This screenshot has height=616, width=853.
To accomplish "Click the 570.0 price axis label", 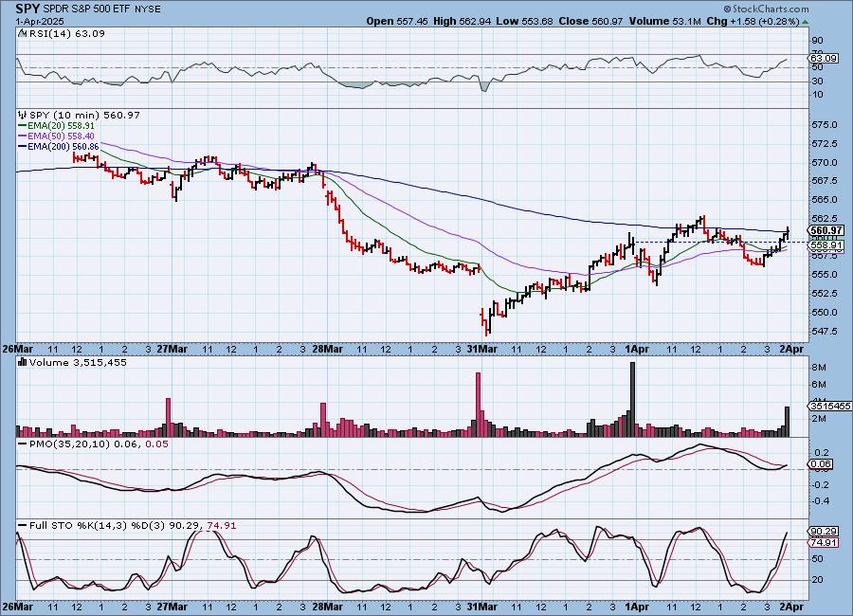I will point(826,162).
